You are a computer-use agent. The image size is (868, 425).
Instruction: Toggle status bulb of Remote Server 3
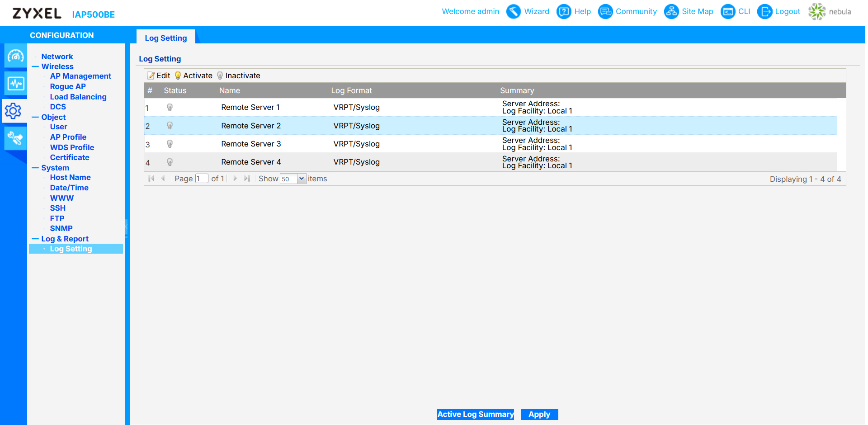tap(170, 144)
